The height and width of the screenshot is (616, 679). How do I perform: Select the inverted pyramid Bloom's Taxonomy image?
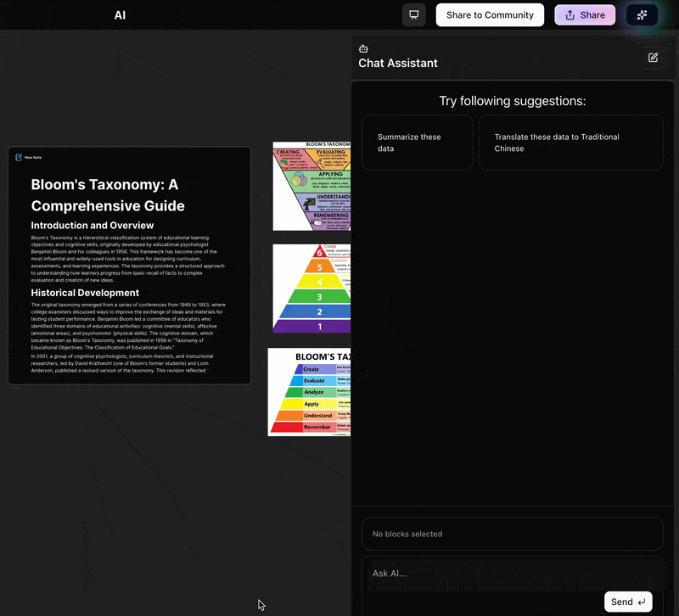tap(311, 186)
